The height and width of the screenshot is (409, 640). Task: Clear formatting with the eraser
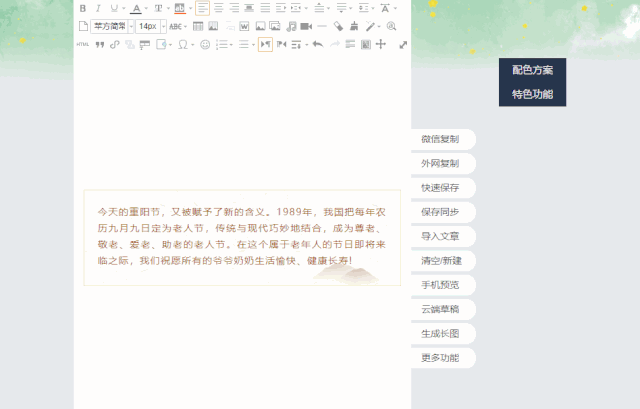(x=338, y=26)
